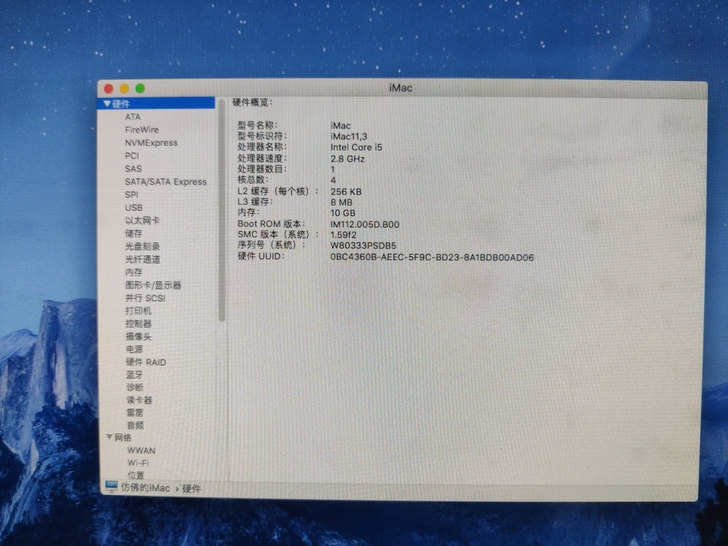Click the Intel Core i5 value

click(356, 147)
